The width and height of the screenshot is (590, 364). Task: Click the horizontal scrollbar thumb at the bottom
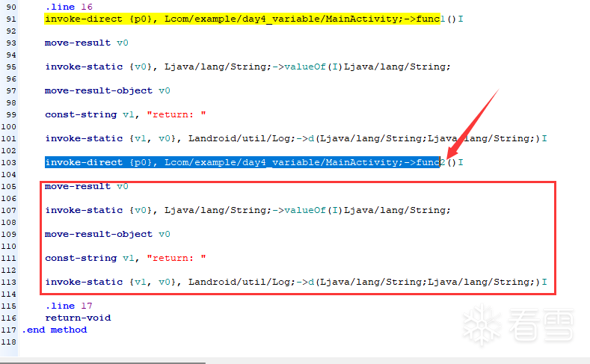(102, 363)
